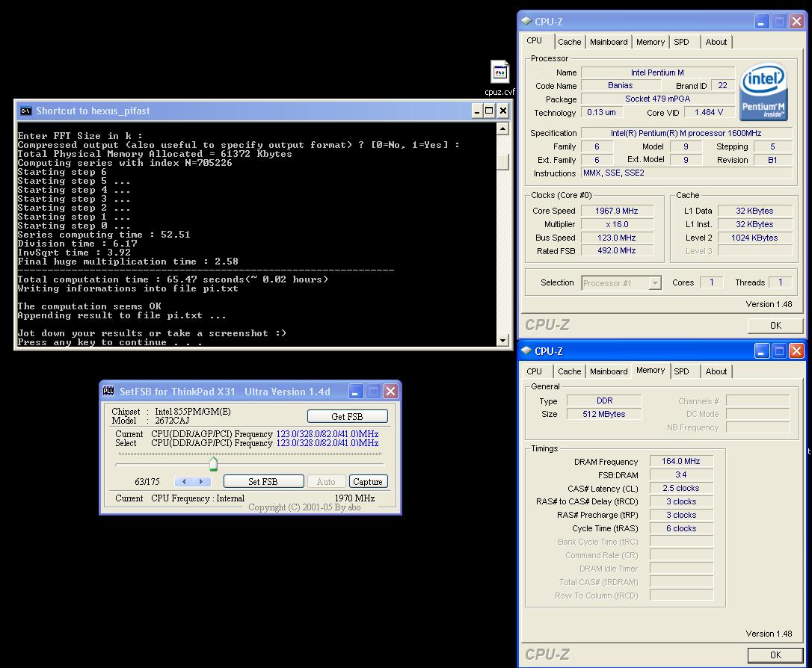
Task: Minimize the top CPU-Z window
Action: (x=761, y=21)
